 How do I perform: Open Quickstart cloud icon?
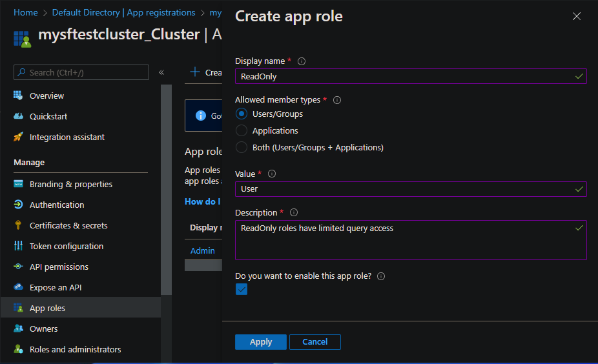point(18,116)
